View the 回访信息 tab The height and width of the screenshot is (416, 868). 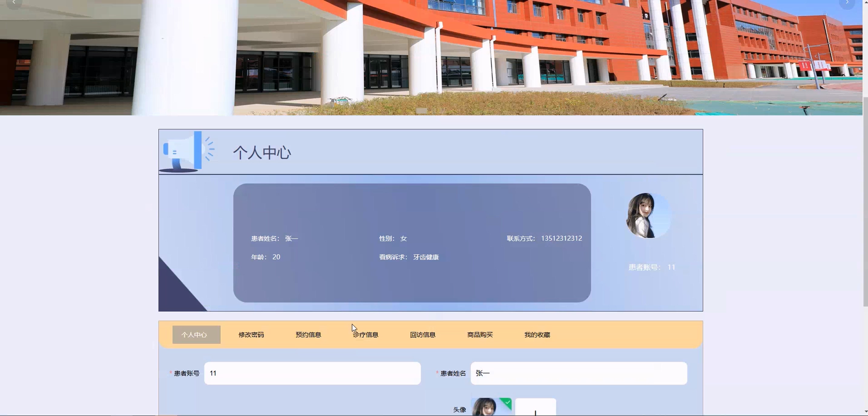(x=422, y=335)
